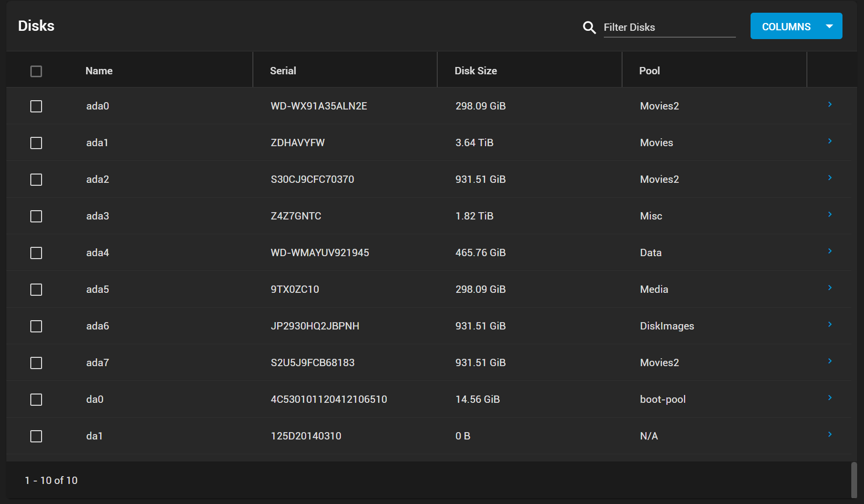
Task: Click the 1 - 10 of 10 pagination text
Action: 51,481
